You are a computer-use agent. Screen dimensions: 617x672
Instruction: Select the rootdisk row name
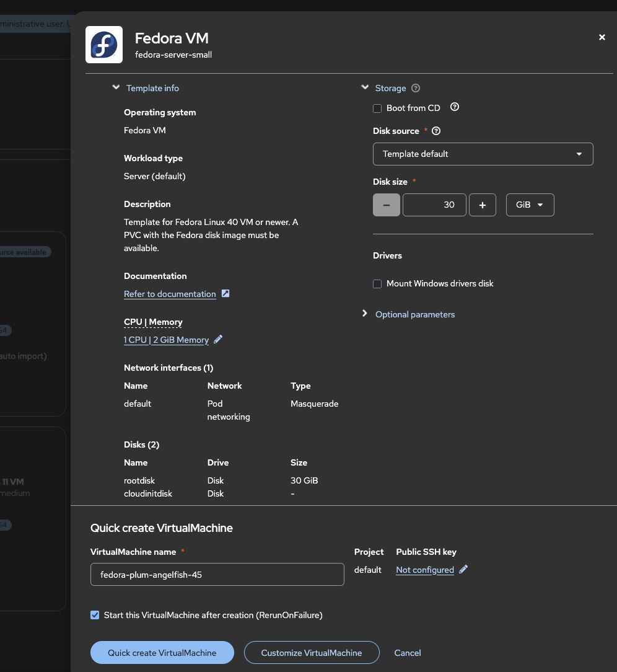point(139,480)
